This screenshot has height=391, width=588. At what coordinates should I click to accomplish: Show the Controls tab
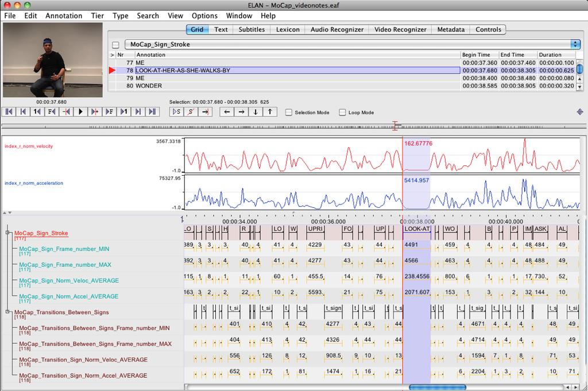click(488, 30)
